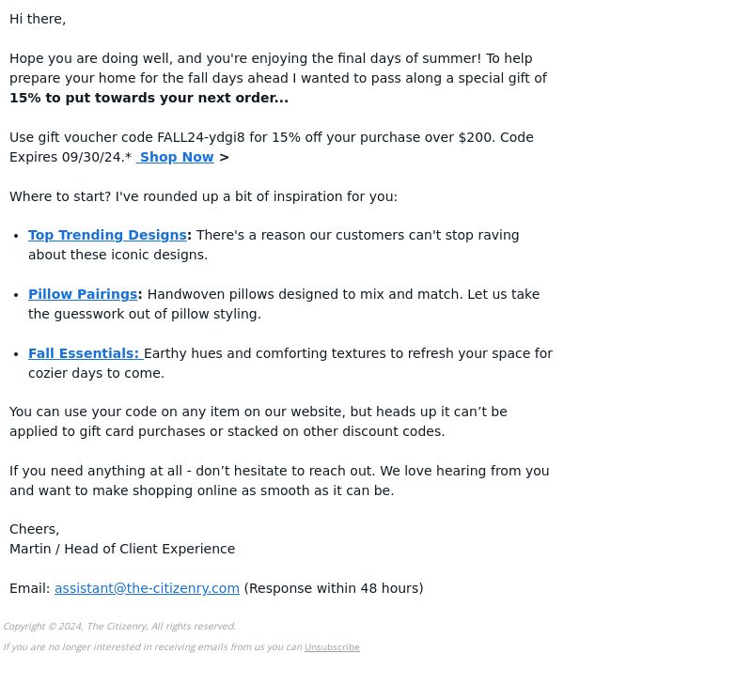Click the bold 15% next order text
The image size is (752, 700).
pyautogui.click(x=149, y=99)
